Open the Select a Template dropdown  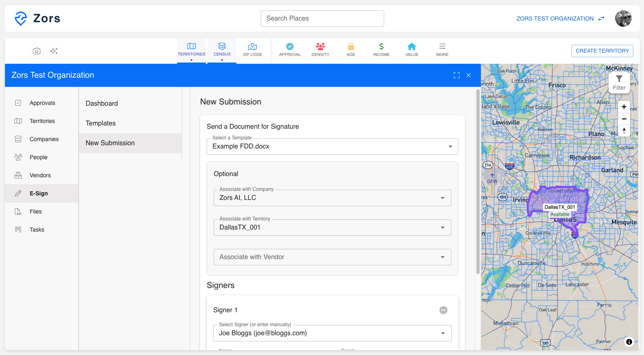tap(332, 146)
